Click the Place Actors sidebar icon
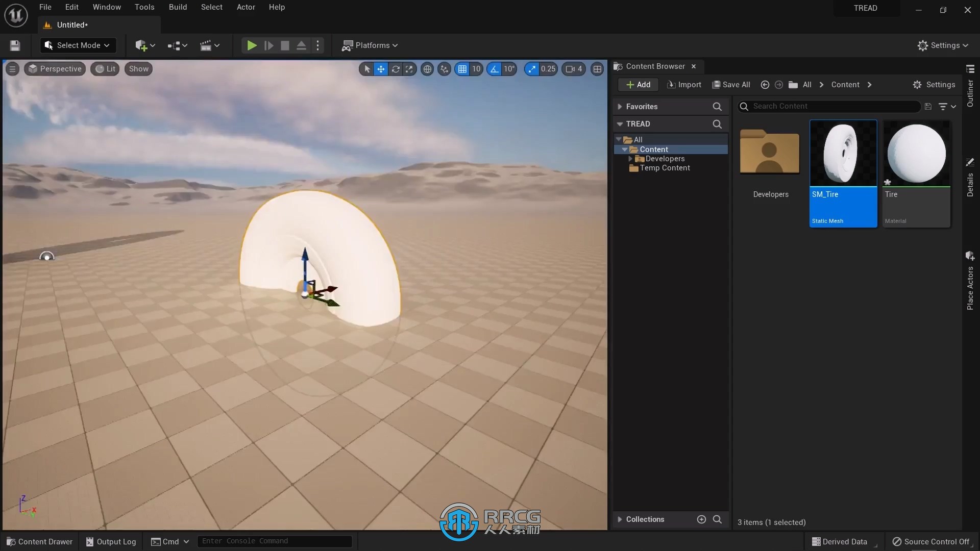Viewport: 980px width, 551px height. [x=971, y=257]
